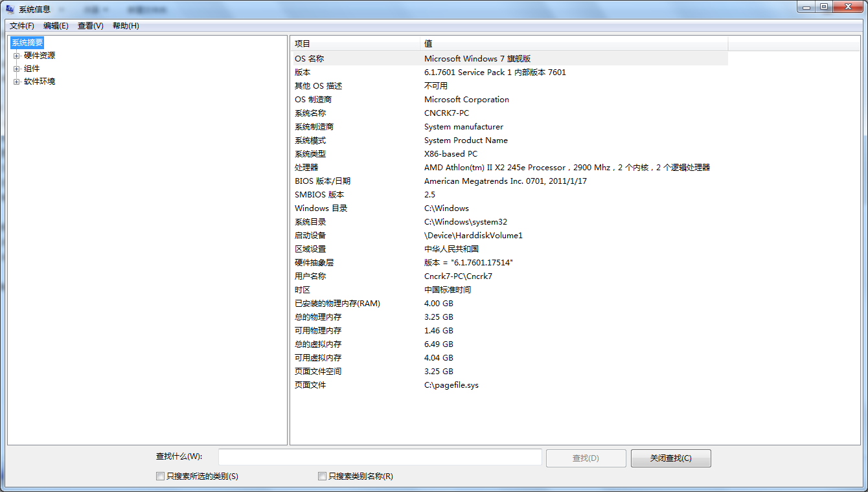Select the 处理器 row
Image resolution: width=868 pixels, height=492 pixels.
pyautogui.click(x=509, y=168)
